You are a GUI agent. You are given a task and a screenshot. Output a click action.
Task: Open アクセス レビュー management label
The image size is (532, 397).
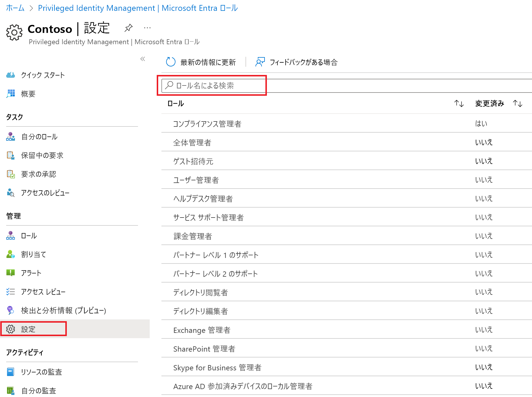(43, 292)
